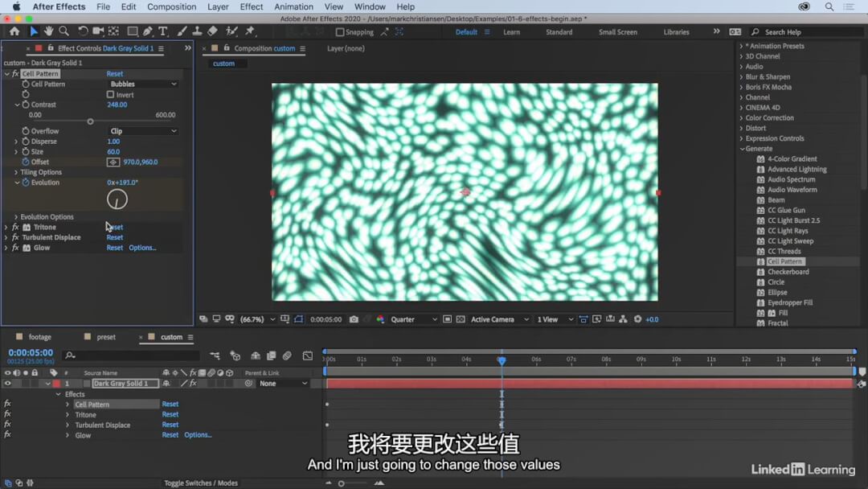Expand the Color Correction effects category
The height and width of the screenshot is (489, 868).
click(741, 118)
